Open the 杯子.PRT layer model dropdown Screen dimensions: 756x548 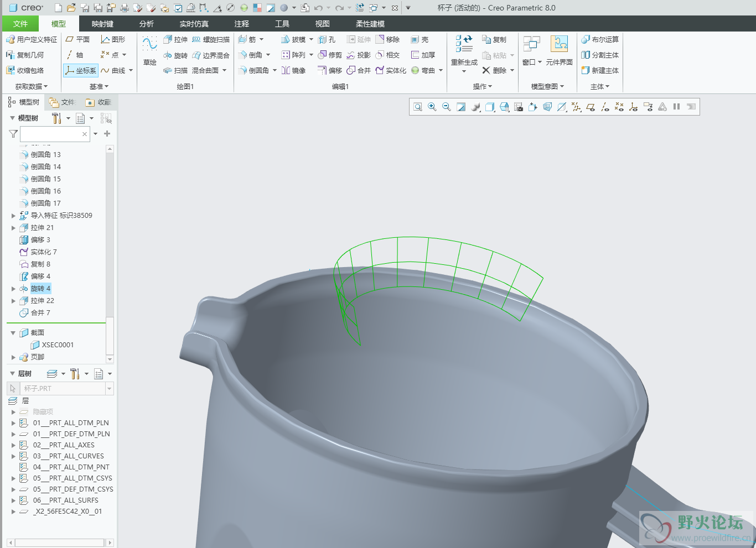point(110,389)
